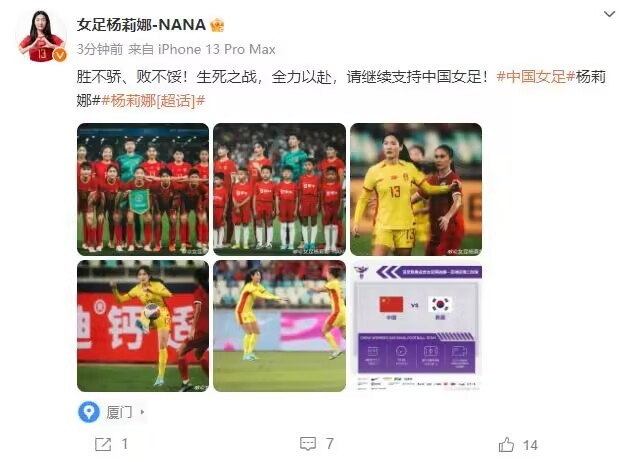Open the yellow number 13 player photo
The height and width of the screenshot is (462, 623).
tap(416, 189)
